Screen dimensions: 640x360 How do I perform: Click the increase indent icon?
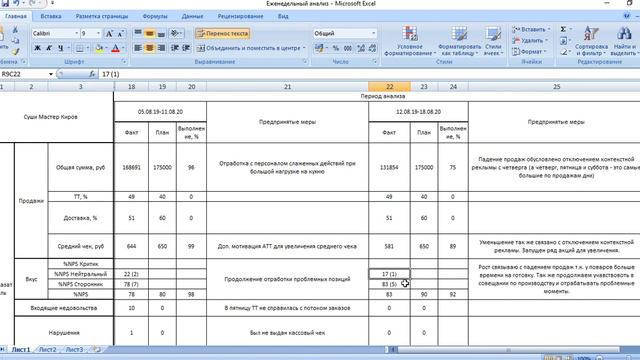click(x=187, y=48)
